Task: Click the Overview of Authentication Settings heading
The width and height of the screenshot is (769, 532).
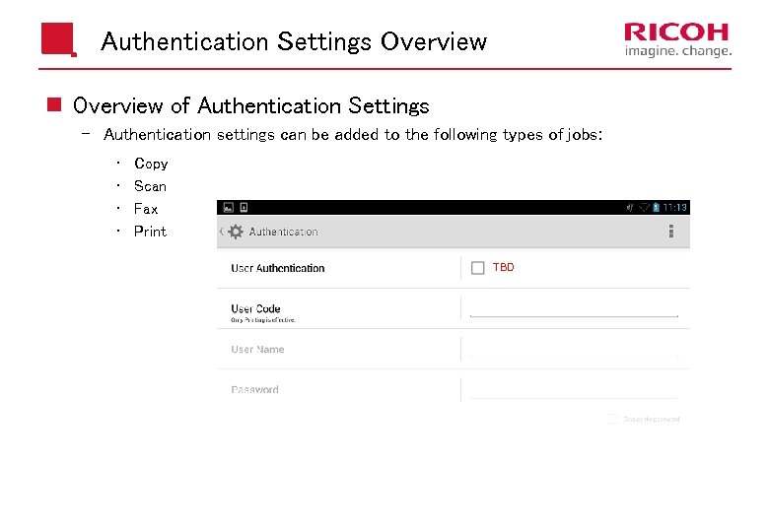Action: point(251,105)
